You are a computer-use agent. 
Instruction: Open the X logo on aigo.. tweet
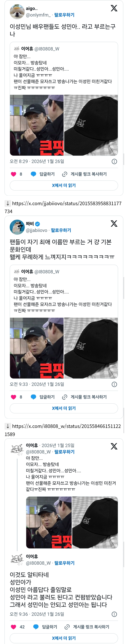(114, 8)
